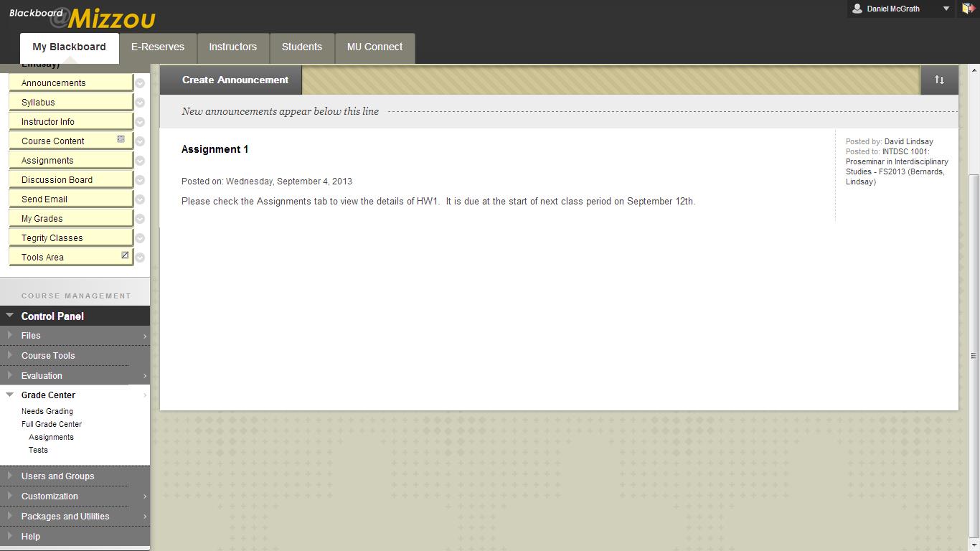
Task: Click the hidden-link icon on Tools Area
Action: click(125, 255)
